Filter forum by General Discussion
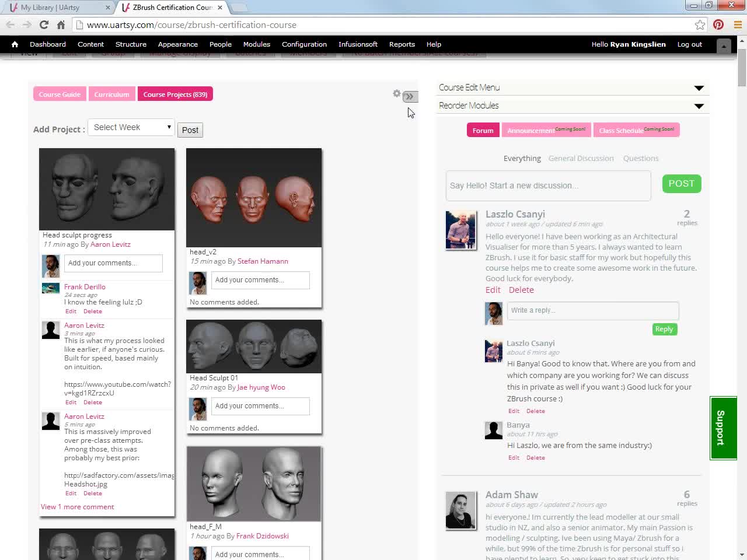The image size is (747, 560). [x=581, y=158]
